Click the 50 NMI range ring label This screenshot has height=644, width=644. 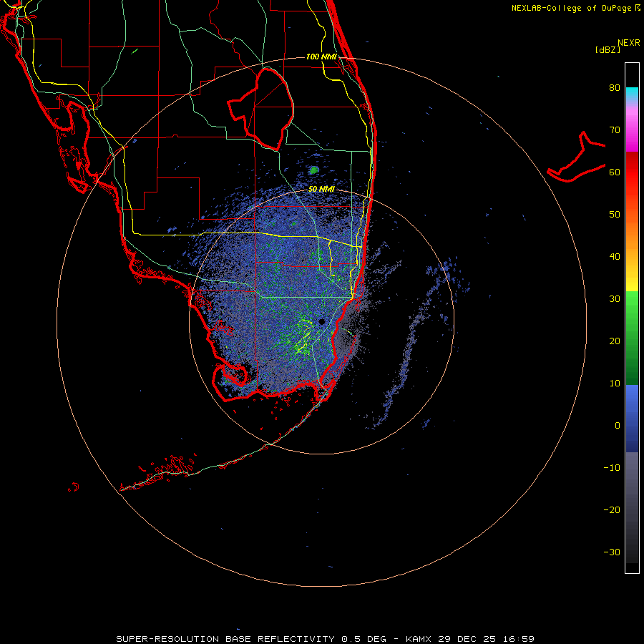(321, 190)
